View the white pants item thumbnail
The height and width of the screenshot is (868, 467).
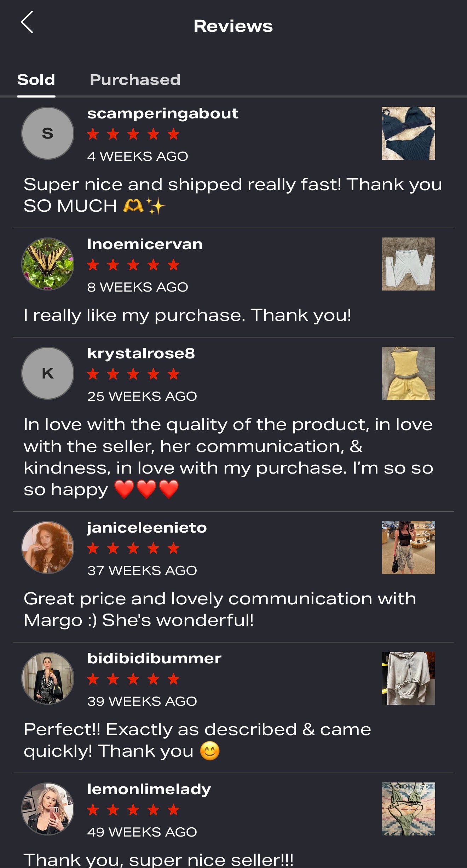pyautogui.click(x=409, y=264)
